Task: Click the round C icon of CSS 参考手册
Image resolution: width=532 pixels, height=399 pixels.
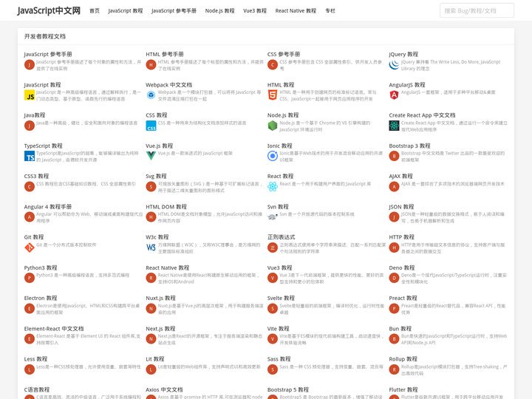Action: (273, 64)
